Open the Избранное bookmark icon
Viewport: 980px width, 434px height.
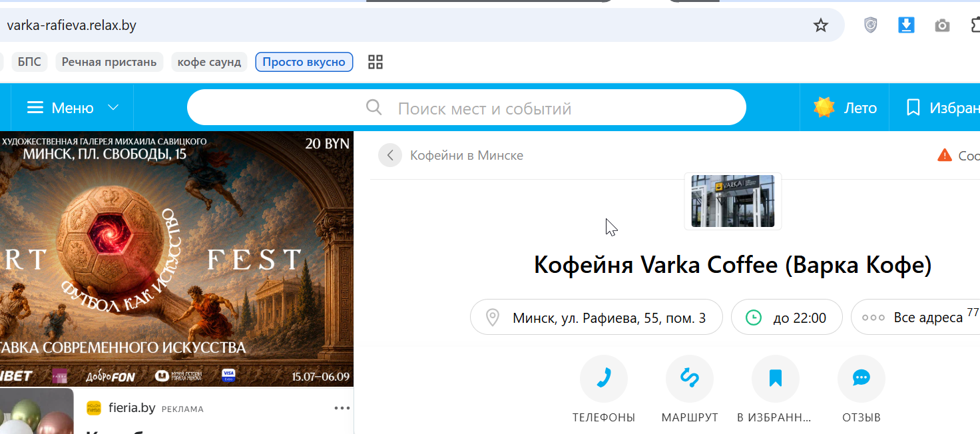[x=913, y=108]
